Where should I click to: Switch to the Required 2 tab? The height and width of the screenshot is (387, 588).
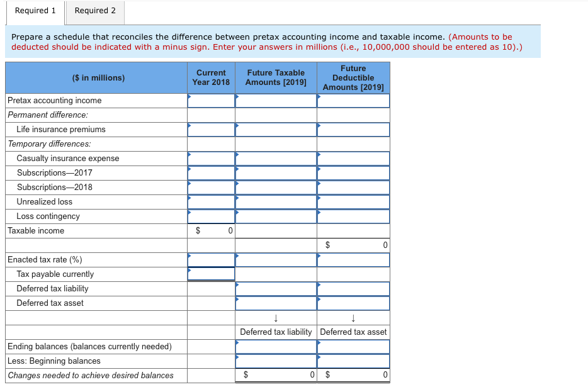tap(94, 10)
